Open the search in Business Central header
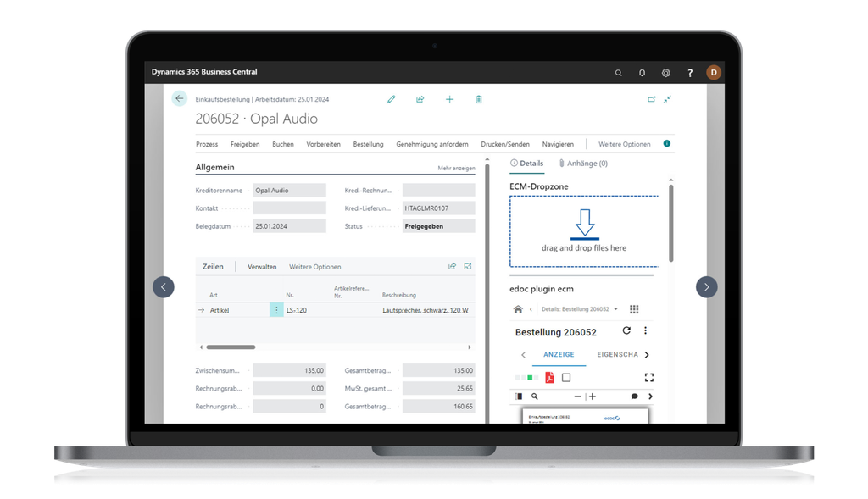The width and height of the screenshot is (868, 499). click(x=618, y=73)
